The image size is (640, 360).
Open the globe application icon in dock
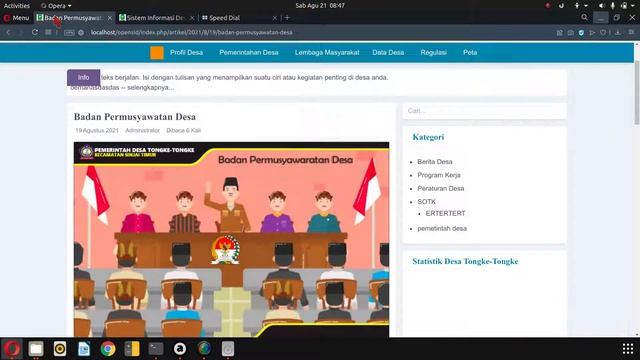click(204, 349)
